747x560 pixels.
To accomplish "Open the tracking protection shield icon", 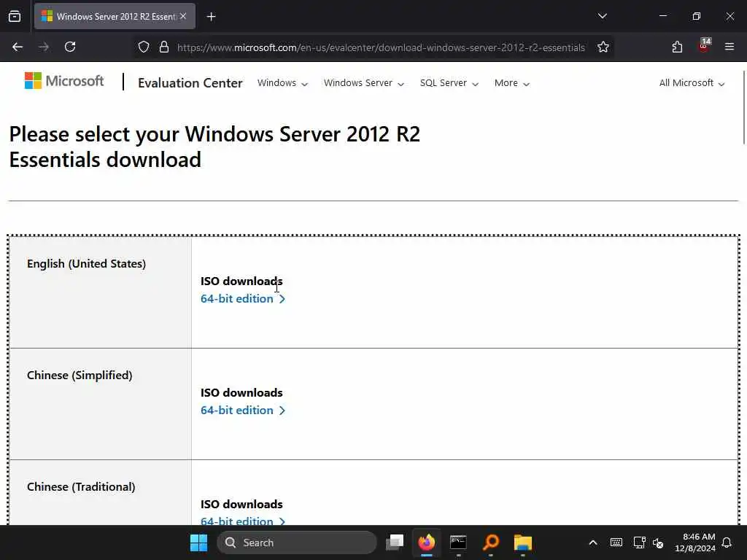I will point(144,47).
